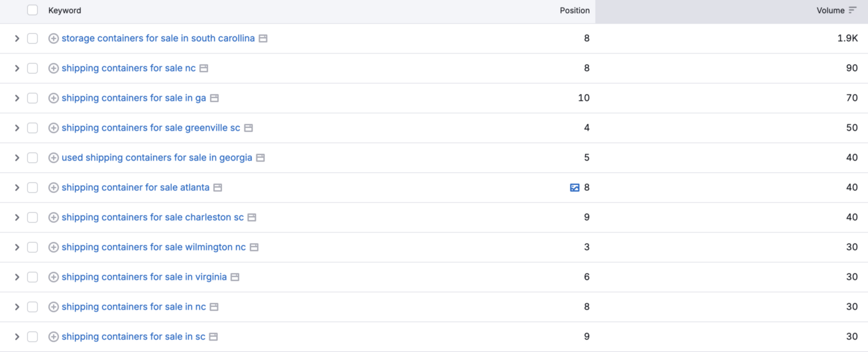The image size is (868, 352).
Task: Expand shipping containers for sale nc row
Action: coord(17,68)
